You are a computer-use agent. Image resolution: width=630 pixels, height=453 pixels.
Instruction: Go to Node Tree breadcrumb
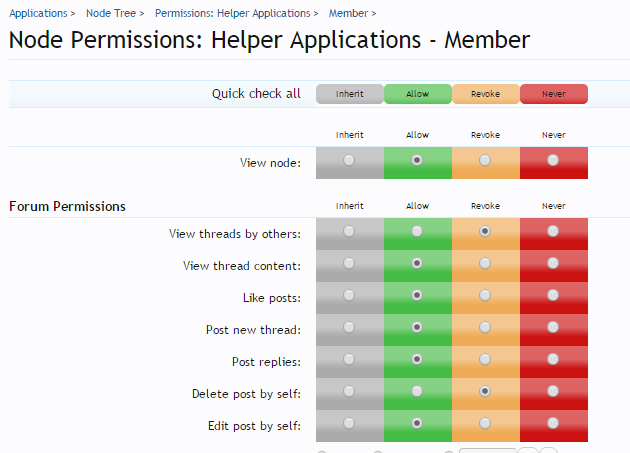click(110, 13)
